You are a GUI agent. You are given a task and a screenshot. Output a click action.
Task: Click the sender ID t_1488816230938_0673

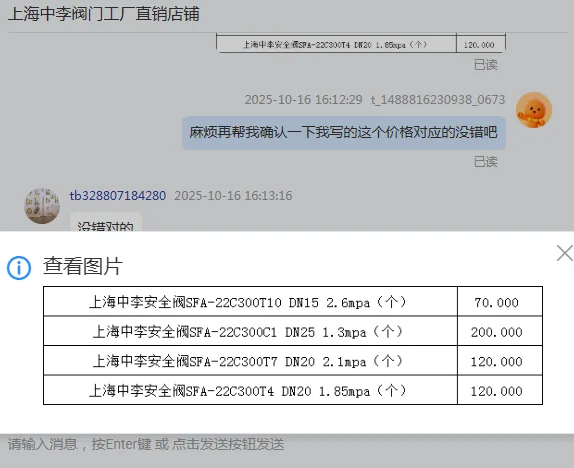tap(438, 100)
